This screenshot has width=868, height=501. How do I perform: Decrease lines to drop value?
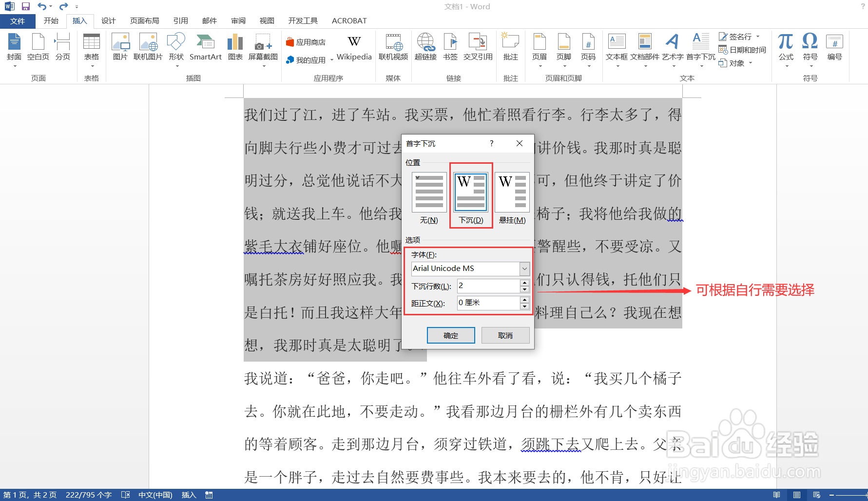click(x=524, y=289)
